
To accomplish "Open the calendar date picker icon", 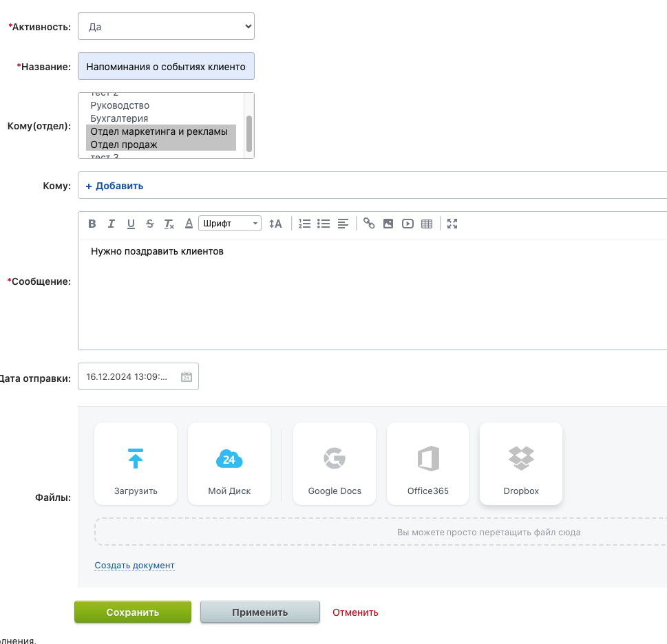I will point(187,376).
